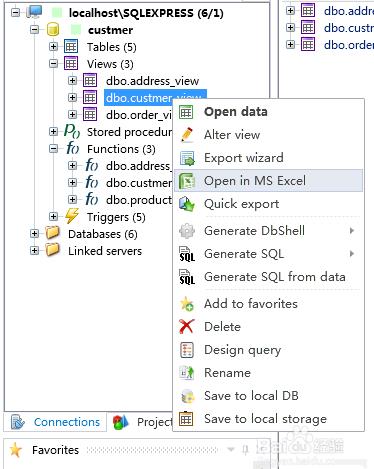The image size is (374, 469).
Task: Choose Quick export menu entry
Action: (268, 204)
